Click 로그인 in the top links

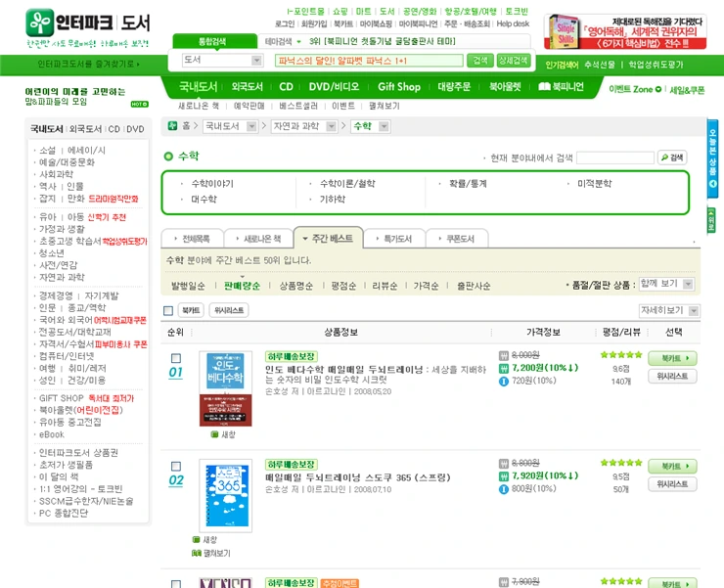(285, 24)
